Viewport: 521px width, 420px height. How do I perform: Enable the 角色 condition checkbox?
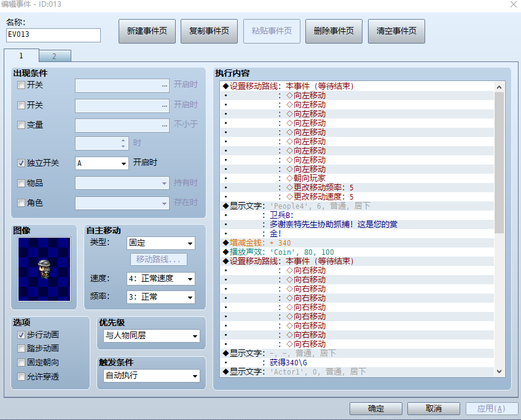tap(21, 203)
